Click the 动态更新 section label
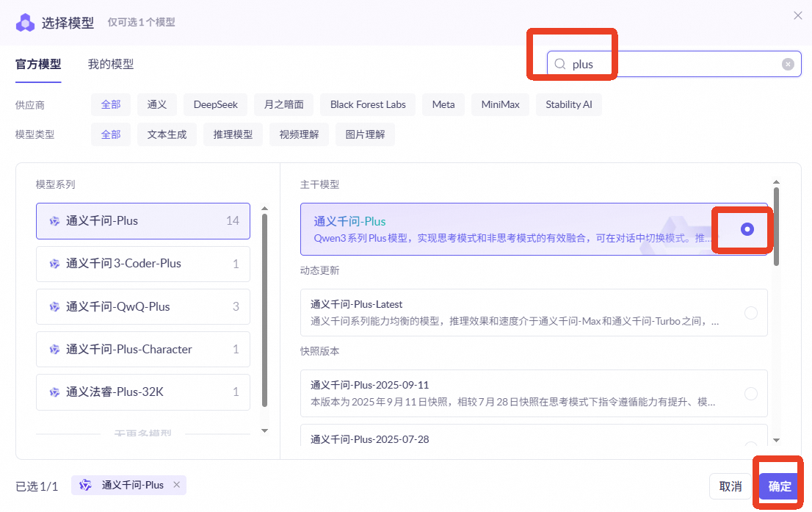This screenshot has width=812, height=512. [x=319, y=270]
